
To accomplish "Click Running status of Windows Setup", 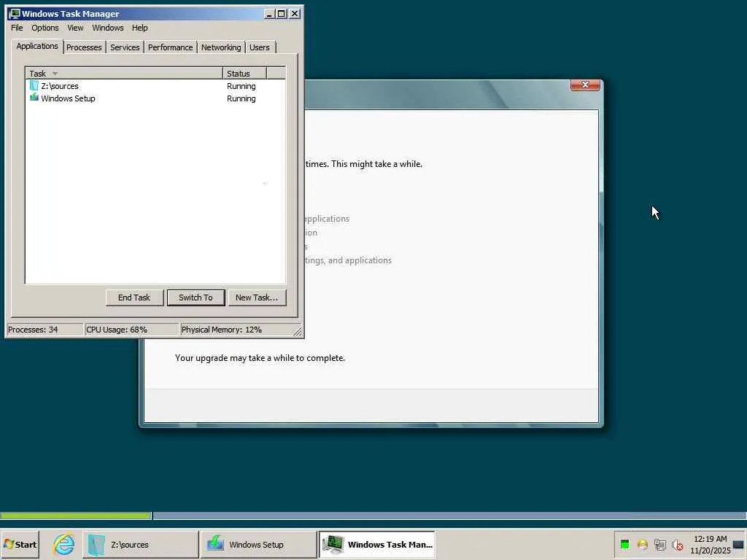I will 241,98.
